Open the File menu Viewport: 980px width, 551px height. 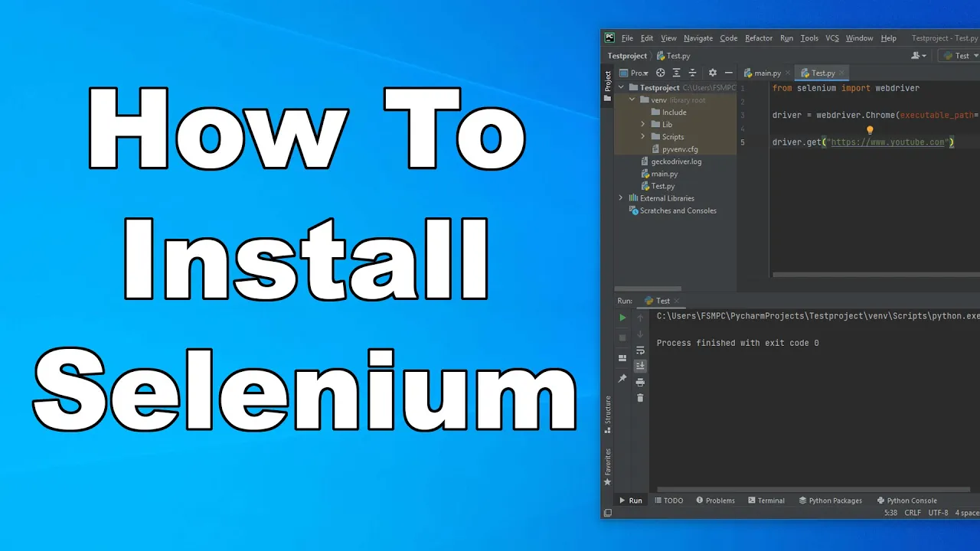(627, 38)
